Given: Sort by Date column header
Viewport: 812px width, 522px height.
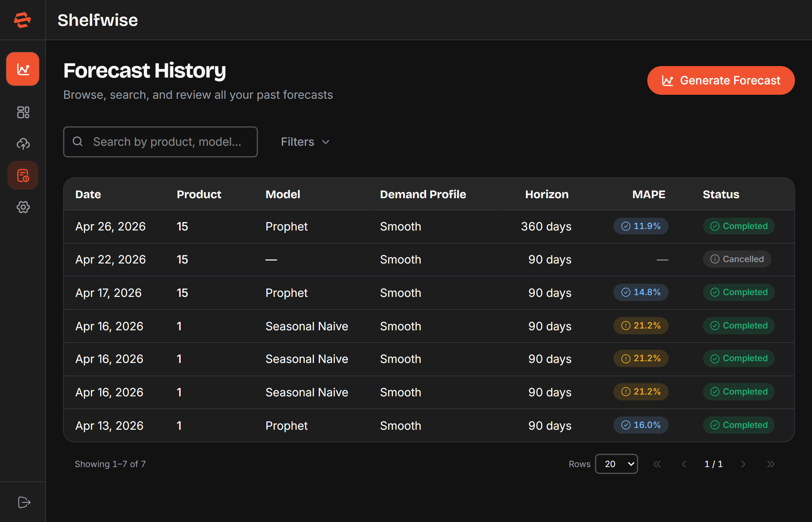Looking at the screenshot, I should click(88, 194).
